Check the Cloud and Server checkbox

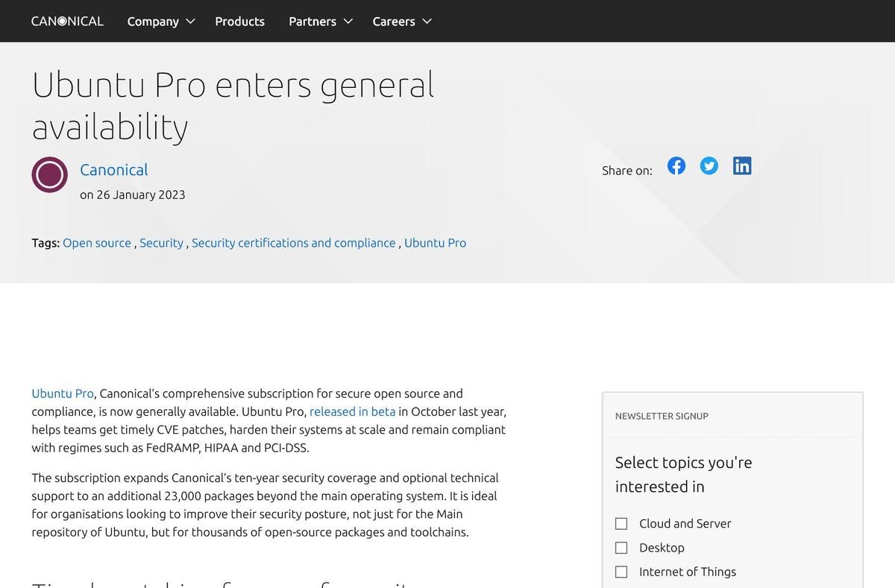621,524
